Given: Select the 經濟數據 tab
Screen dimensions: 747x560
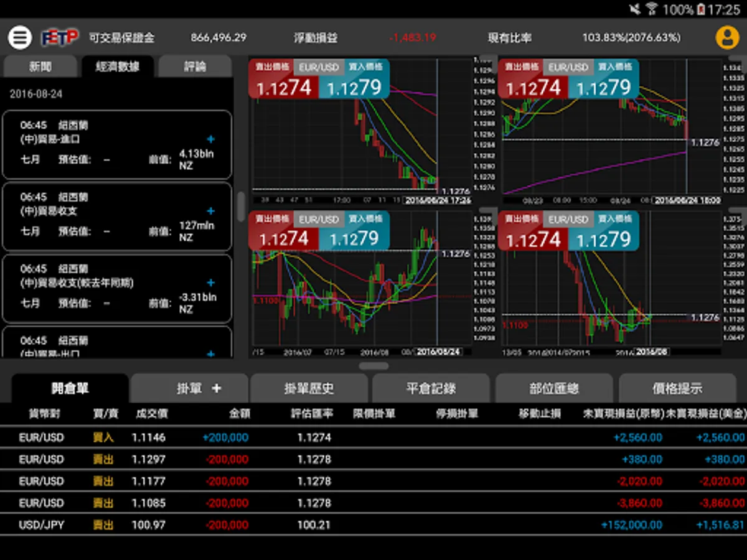Looking at the screenshot, I should pos(117,67).
